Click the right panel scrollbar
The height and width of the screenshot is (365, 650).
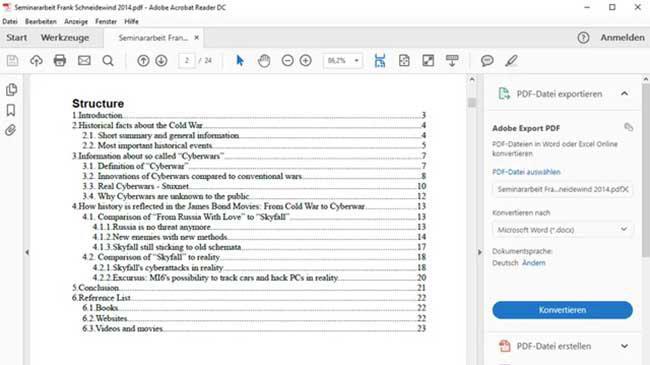pos(646,170)
